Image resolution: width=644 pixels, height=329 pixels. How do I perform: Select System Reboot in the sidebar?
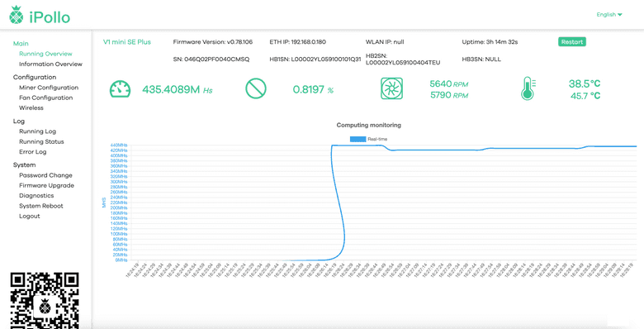pyautogui.click(x=41, y=206)
